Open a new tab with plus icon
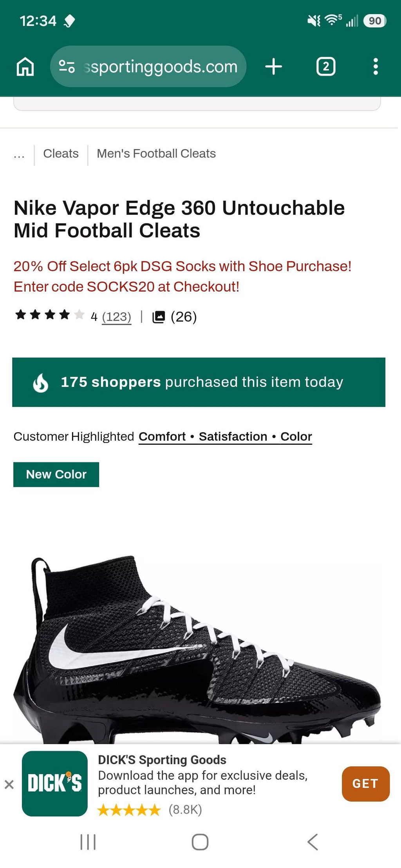 click(x=273, y=66)
